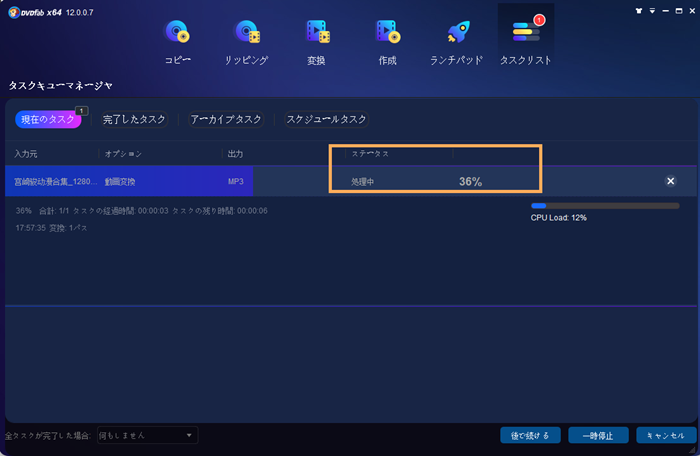Open the title bar dropdown menu arrow
This screenshot has height=456, width=700.
coord(652,10)
